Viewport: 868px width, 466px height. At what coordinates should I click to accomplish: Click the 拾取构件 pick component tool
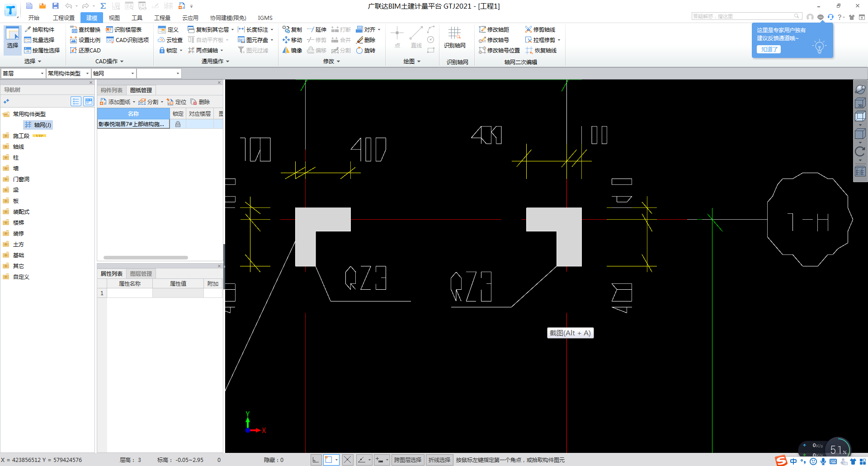pyautogui.click(x=39, y=29)
